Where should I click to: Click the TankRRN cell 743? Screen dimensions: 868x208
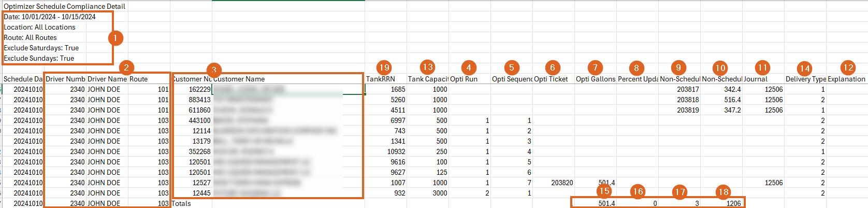386,131
